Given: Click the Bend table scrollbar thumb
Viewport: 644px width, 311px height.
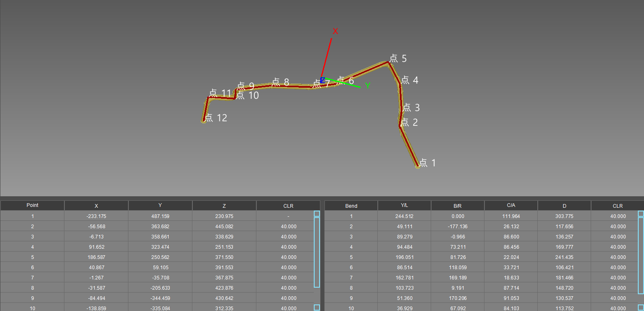Looking at the screenshot, I should [x=641, y=255].
